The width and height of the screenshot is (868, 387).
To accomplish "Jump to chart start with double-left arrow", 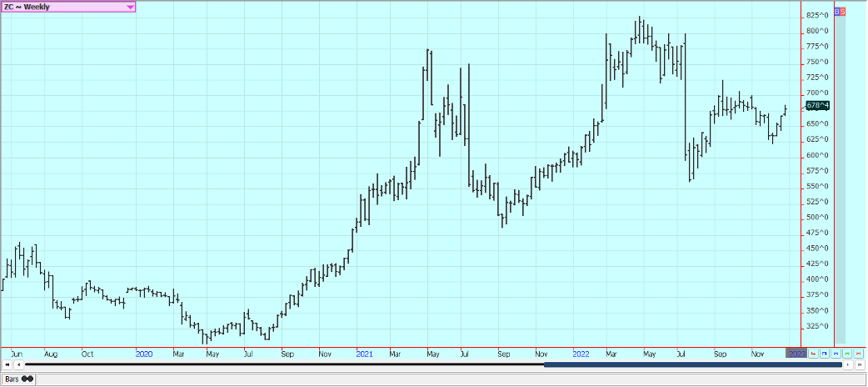I will pos(7,364).
